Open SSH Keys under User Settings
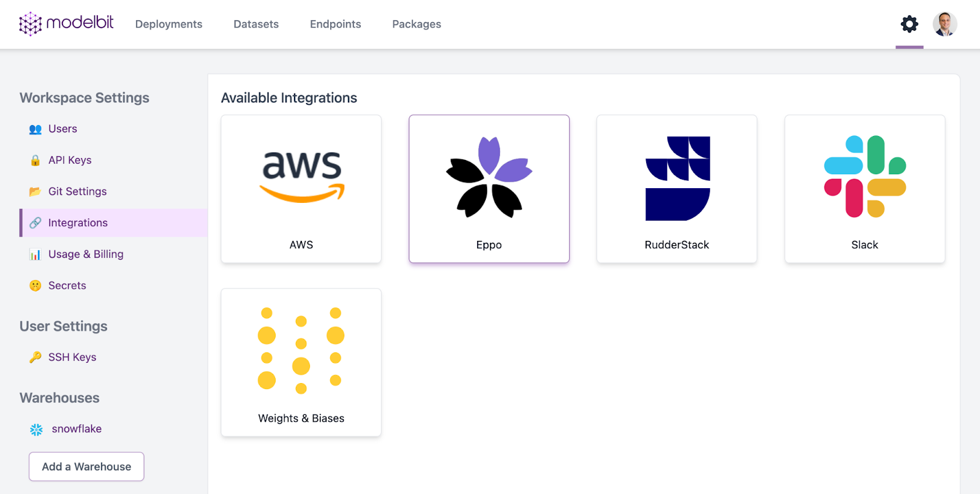 point(72,357)
